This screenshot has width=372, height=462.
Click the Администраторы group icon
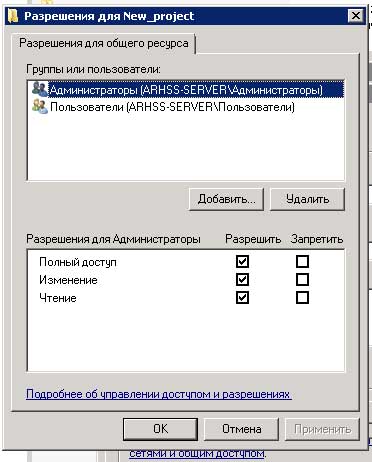40,89
